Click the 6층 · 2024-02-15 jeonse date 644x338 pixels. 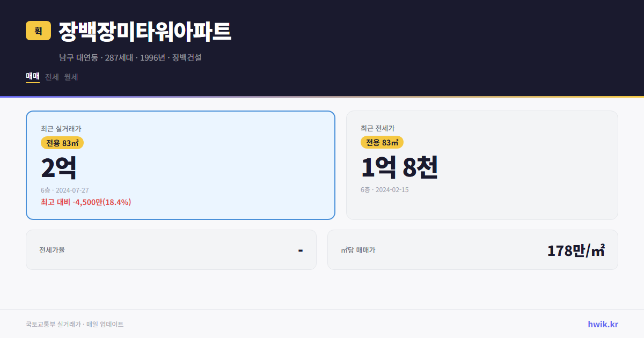tap(384, 189)
